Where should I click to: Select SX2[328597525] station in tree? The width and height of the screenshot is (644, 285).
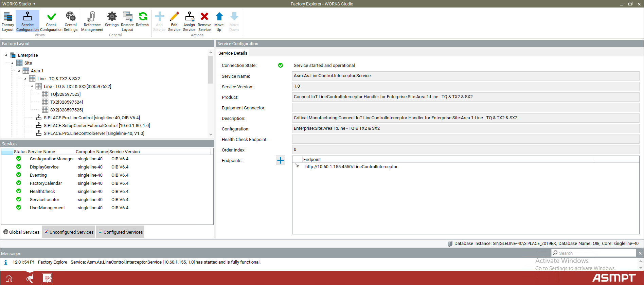coord(67,110)
